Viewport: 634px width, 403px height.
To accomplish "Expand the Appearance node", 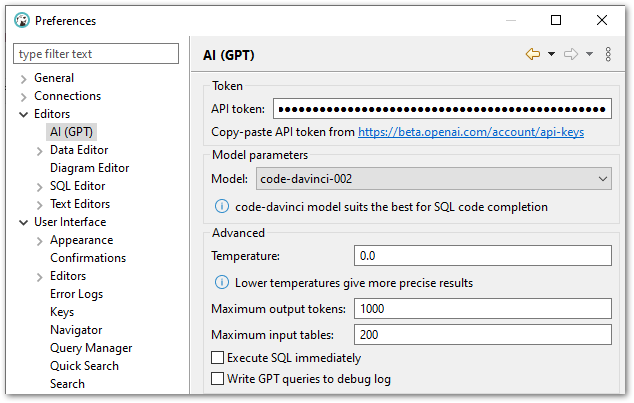I will 39,241.
